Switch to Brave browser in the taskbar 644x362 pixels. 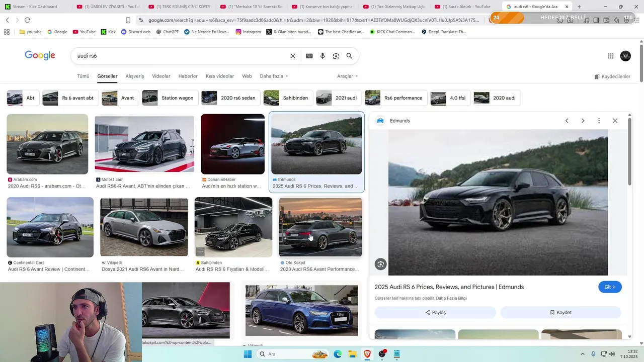pos(367,354)
